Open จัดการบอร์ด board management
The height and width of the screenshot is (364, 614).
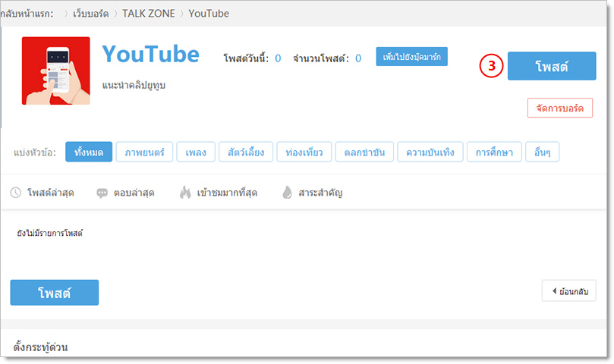pos(560,108)
